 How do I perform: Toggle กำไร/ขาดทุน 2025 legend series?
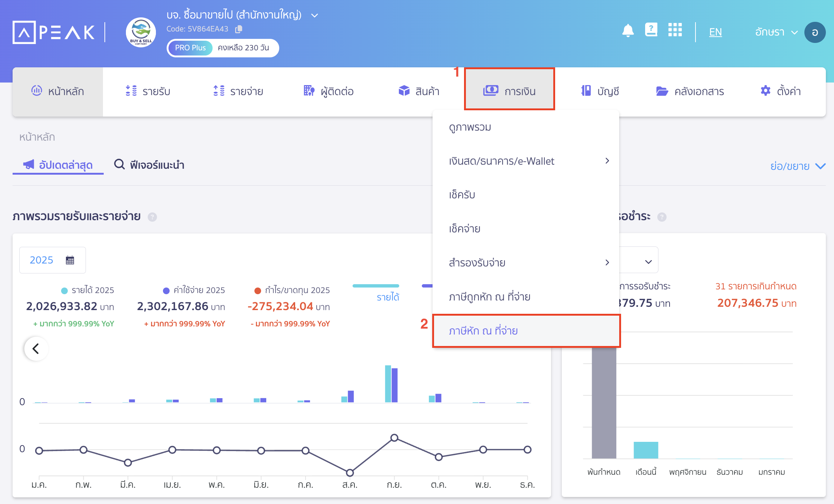point(293,290)
